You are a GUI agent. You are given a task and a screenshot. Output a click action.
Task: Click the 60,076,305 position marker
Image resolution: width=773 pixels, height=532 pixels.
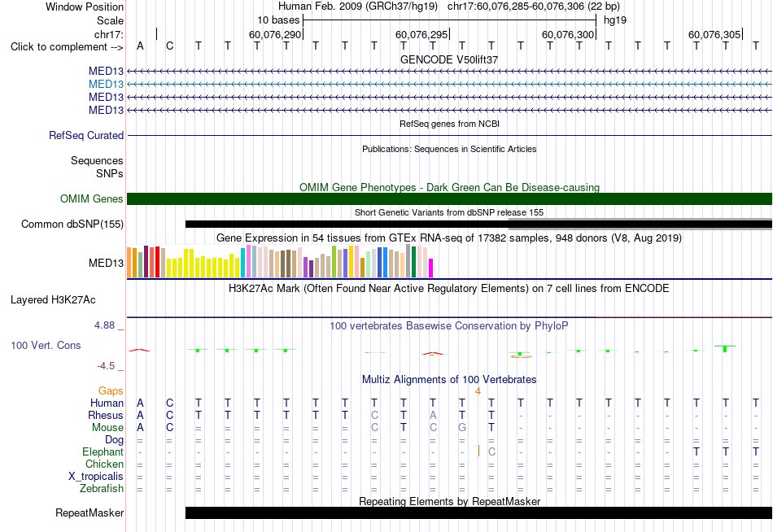tap(714, 34)
